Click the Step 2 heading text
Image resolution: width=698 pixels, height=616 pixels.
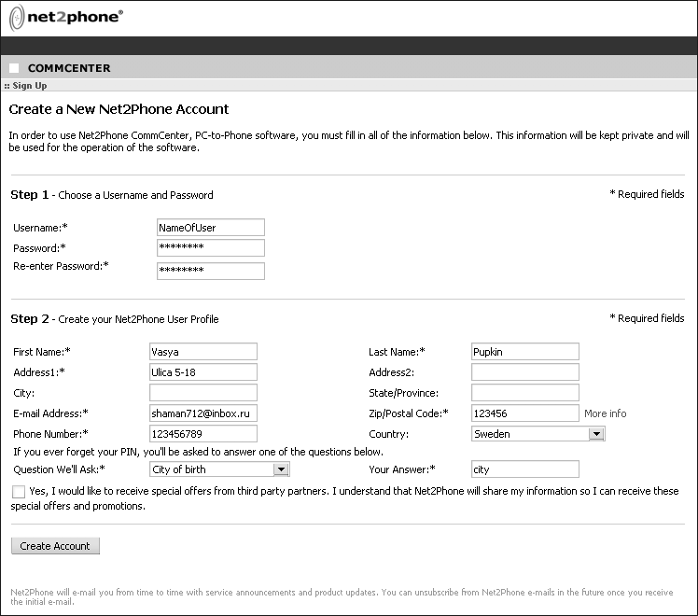[x=115, y=319]
